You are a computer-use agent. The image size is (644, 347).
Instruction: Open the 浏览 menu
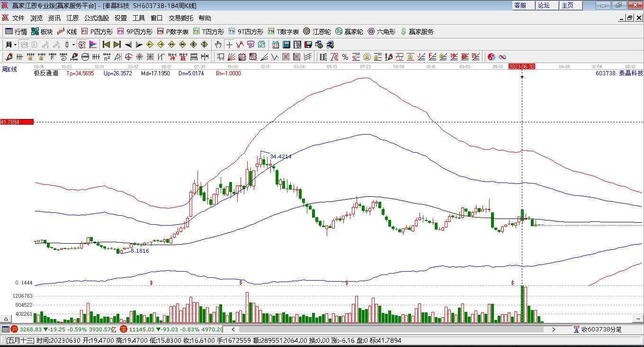[x=36, y=18]
